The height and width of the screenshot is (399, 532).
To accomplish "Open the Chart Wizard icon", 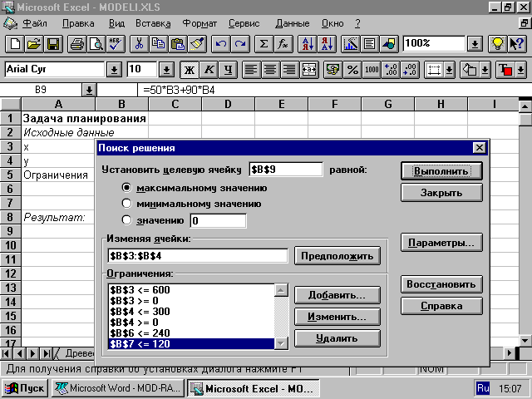I will pyautogui.click(x=350, y=44).
